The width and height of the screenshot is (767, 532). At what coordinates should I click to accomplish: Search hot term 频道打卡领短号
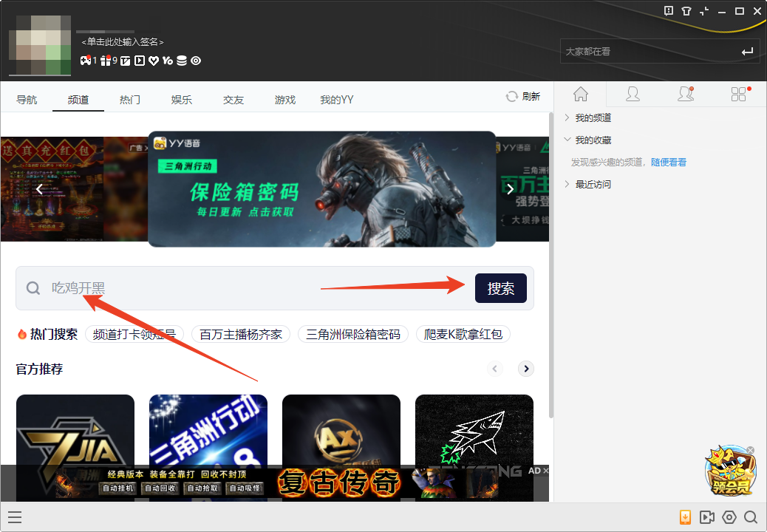tap(134, 335)
